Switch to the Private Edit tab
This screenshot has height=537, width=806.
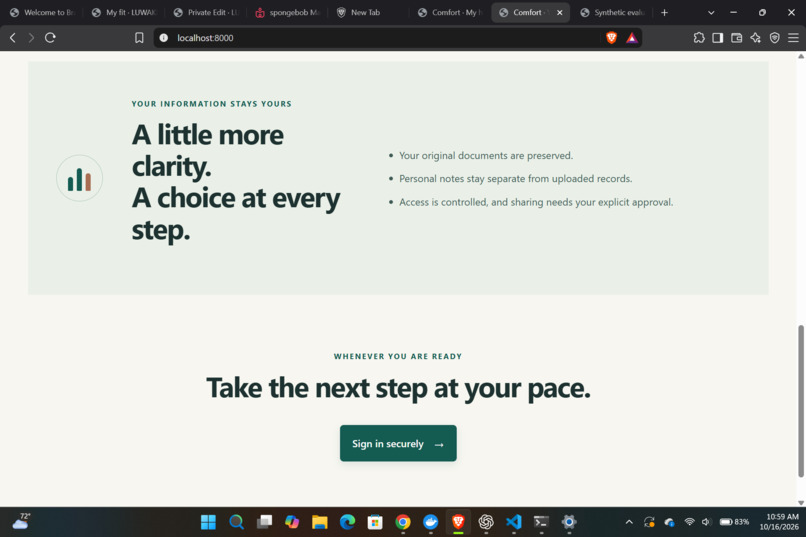tap(206, 12)
